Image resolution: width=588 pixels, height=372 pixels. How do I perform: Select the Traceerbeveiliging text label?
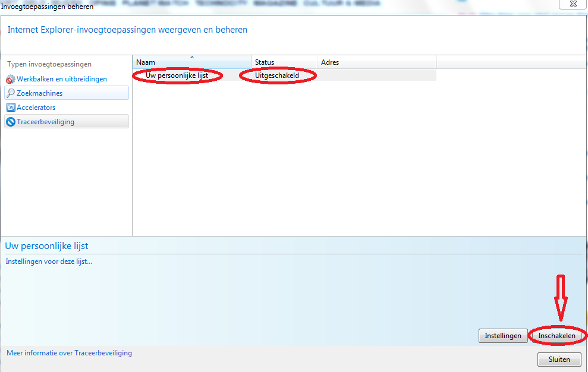(45, 122)
